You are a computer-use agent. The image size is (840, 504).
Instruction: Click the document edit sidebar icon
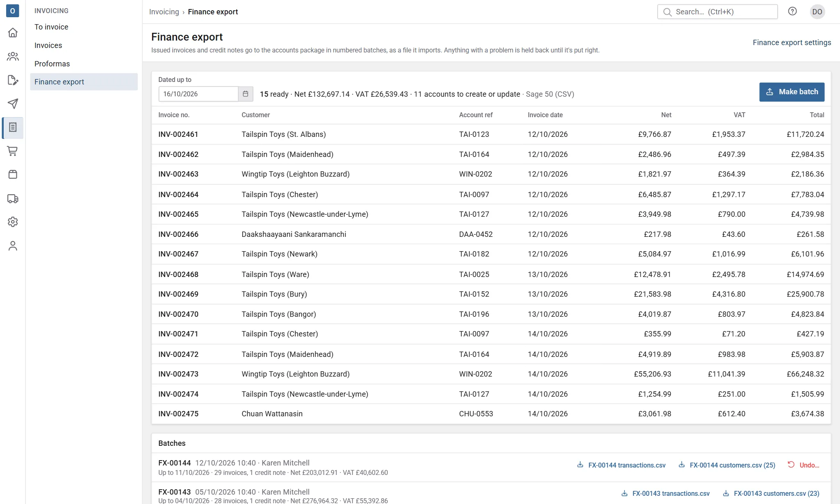click(13, 80)
